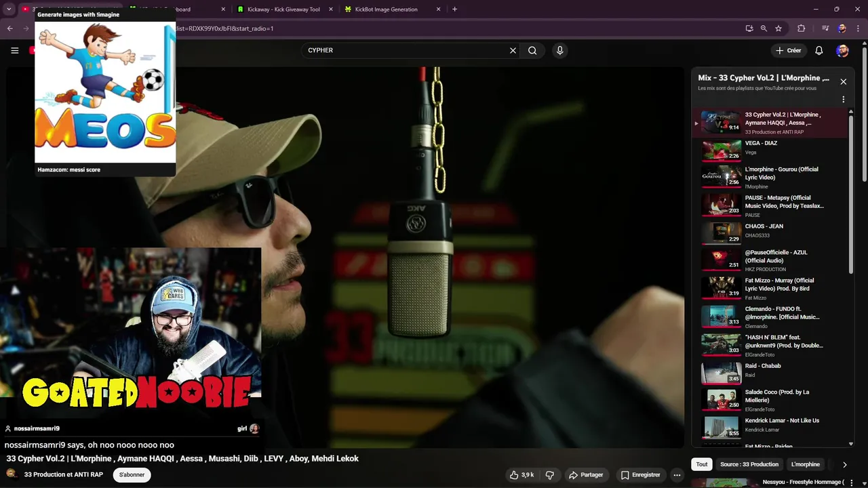Screen dimensions: 868x488
Task: Play @PauseOfficielle - AZUL audio
Action: pyautogui.click(x=770, y=261)
